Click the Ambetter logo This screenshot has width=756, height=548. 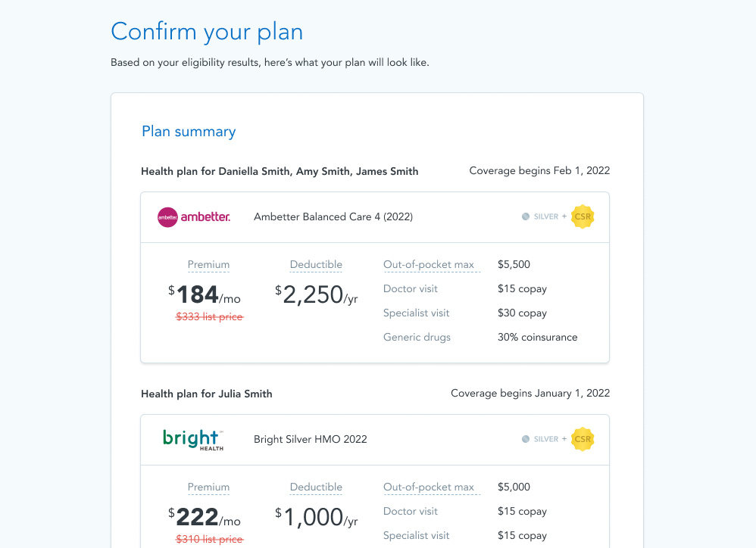pyautogui.click(x=193, y=217)
